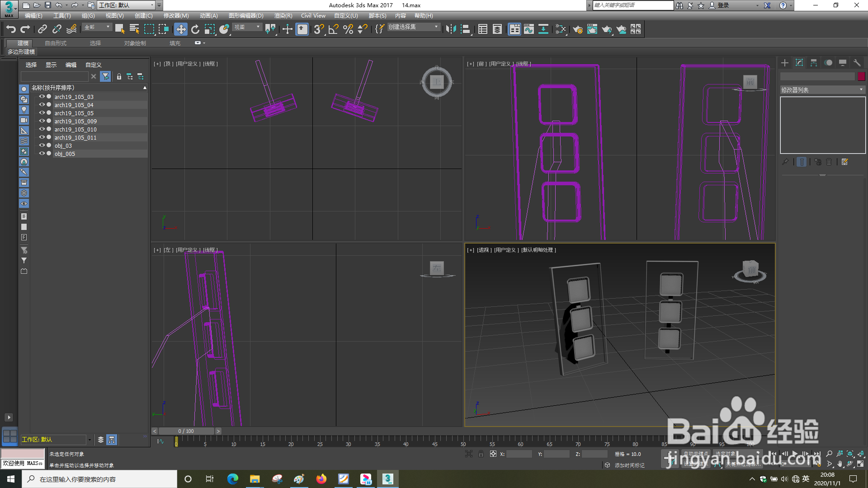Toggle visibility of arch19_105_010
Viewport: 868px width, 488px height.
42,129
